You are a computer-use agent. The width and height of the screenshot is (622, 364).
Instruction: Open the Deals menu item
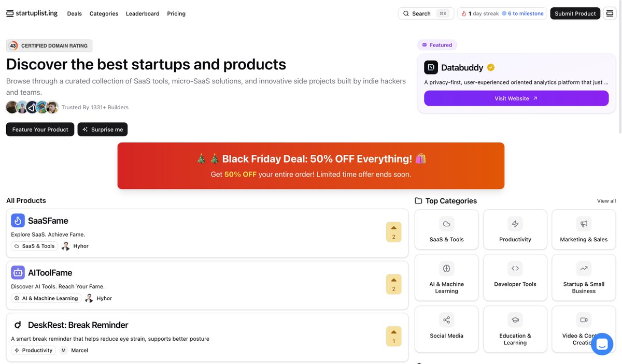[x=74, y=13]
